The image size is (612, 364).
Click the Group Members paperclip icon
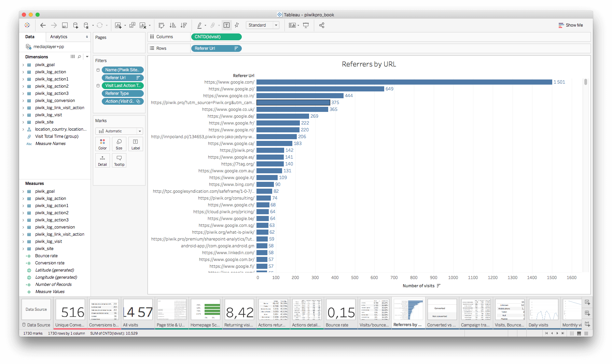coord(213,25)
